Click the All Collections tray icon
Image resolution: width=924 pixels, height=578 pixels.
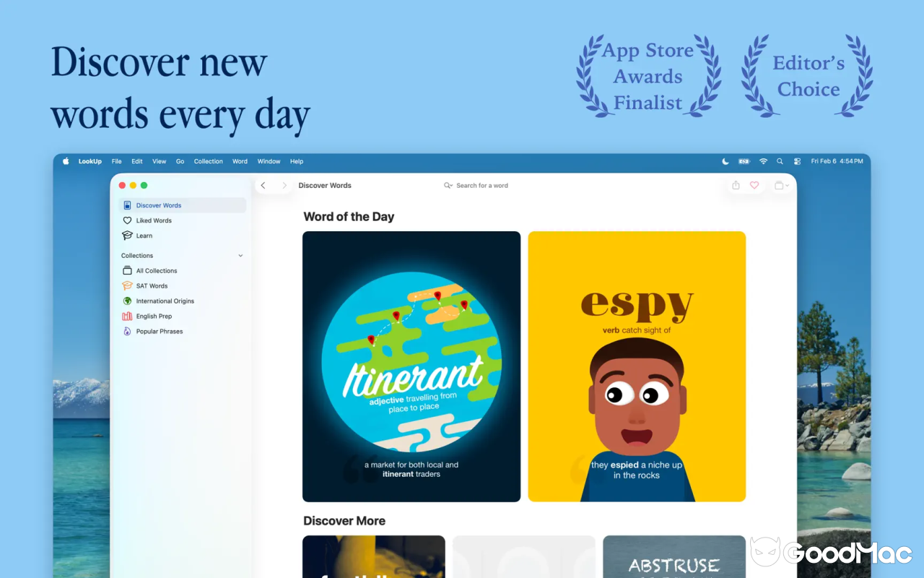[x=128, y=271]
